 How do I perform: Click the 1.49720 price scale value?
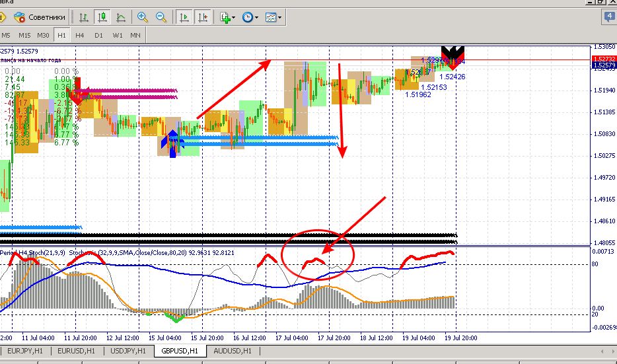pos(604,178)
